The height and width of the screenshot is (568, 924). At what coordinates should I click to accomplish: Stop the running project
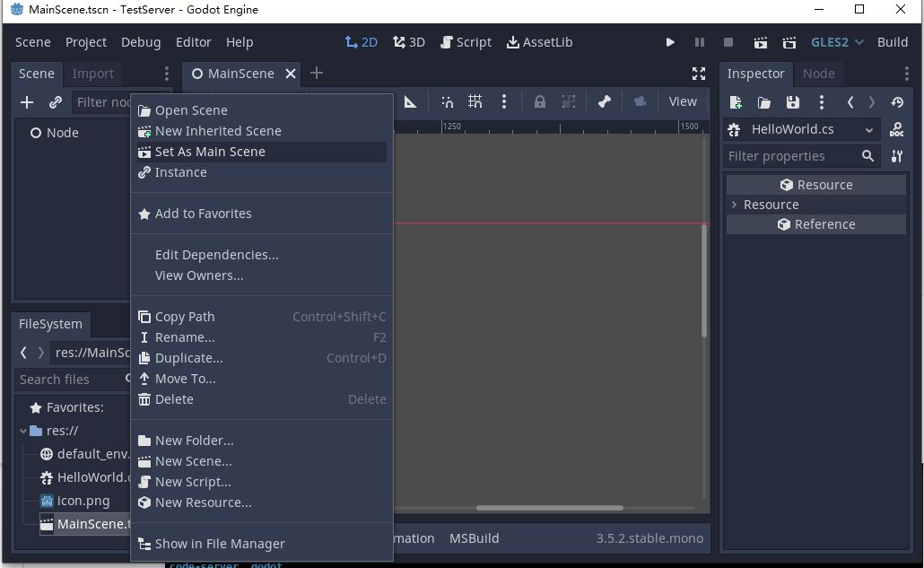coord(728,42)
